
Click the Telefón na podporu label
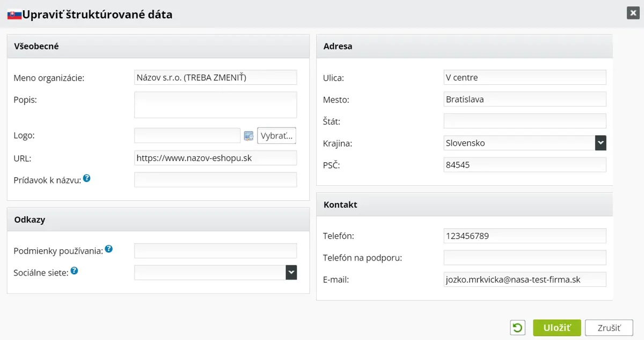coord(363,258)
